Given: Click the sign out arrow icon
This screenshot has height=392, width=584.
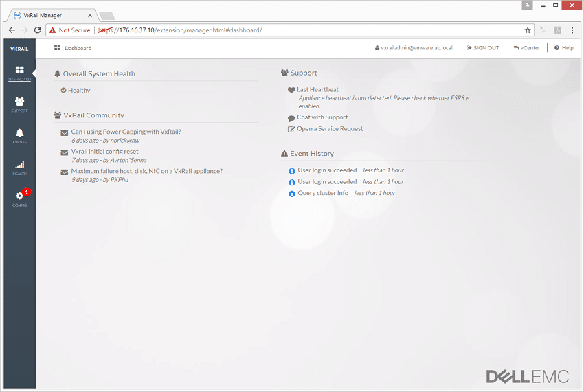Looking at the screenshot, I should (469, 48).
